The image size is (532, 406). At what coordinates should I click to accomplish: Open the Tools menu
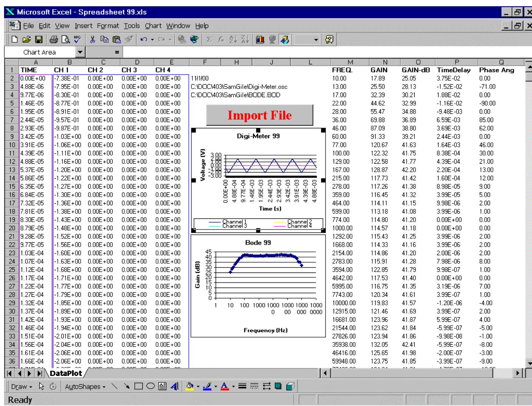pos(132,26)
